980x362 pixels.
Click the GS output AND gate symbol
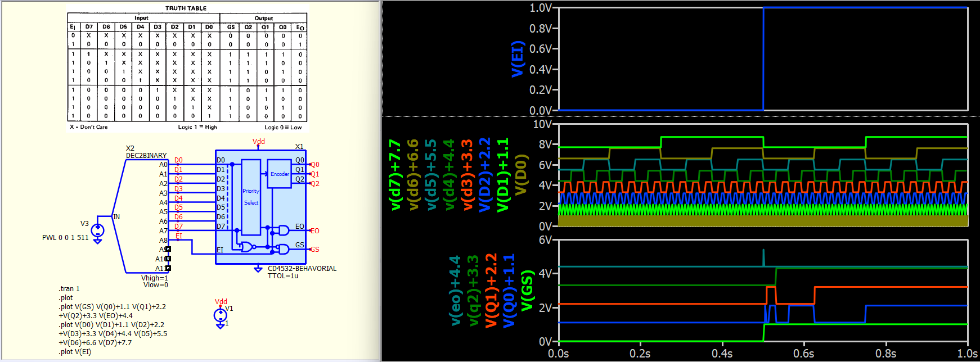[x=283, y=249]
